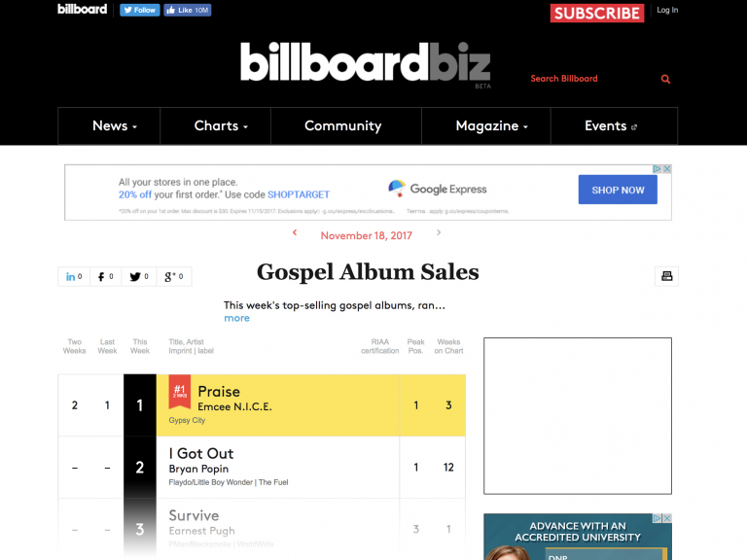Go to next chart week arrow
747x560 pixels.
click(439, 232)
